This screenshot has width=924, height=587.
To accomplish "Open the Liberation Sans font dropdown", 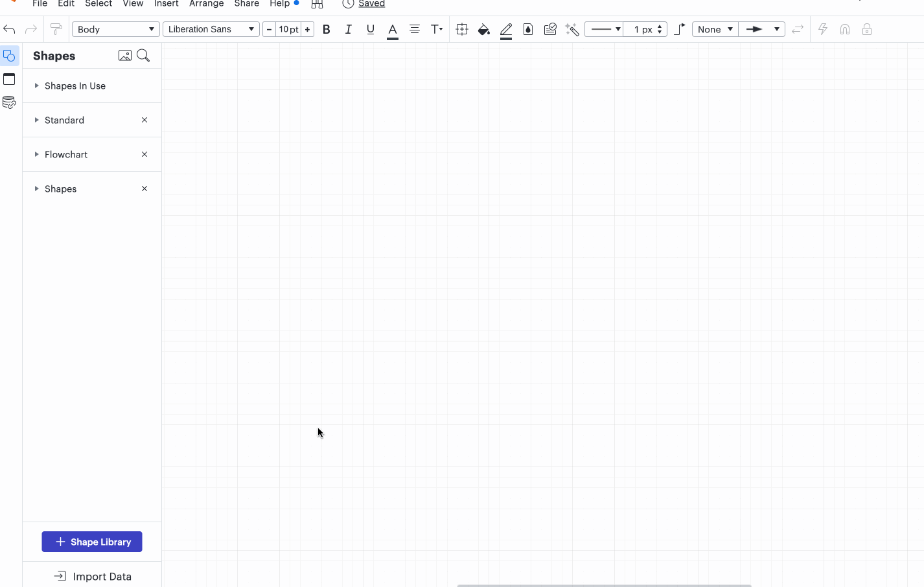I will coord(211,29).
